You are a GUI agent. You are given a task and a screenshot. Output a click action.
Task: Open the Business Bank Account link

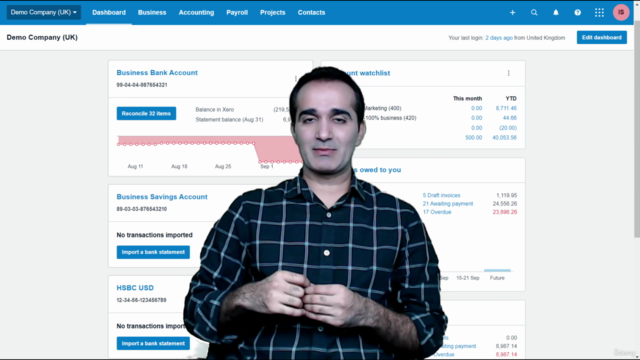pos(157,73)
